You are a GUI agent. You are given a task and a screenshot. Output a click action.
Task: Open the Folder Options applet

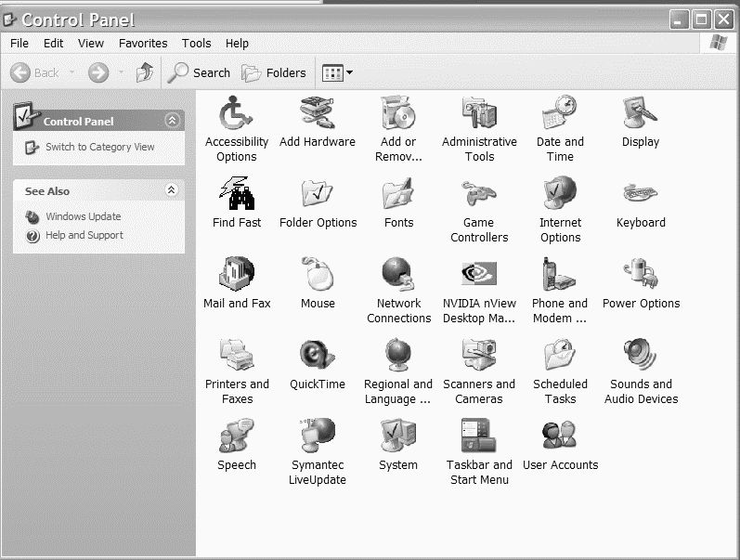click(x=318, y=196)
